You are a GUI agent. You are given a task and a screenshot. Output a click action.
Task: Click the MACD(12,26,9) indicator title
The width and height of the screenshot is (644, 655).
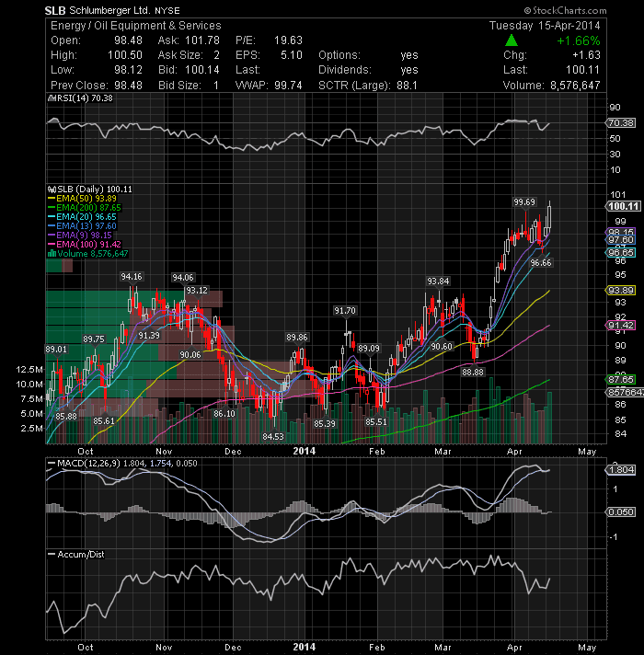[88, 464]
